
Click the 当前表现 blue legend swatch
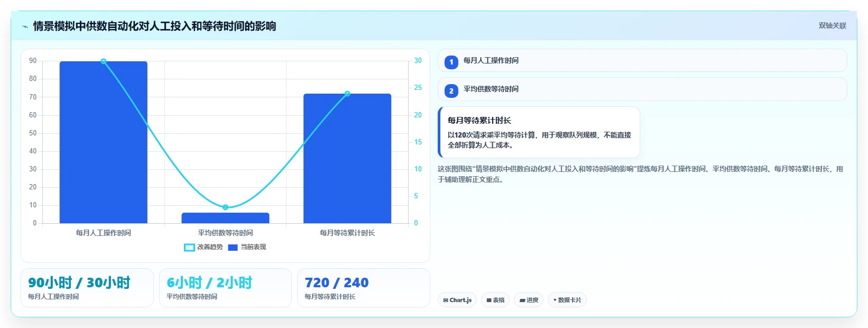233,247
